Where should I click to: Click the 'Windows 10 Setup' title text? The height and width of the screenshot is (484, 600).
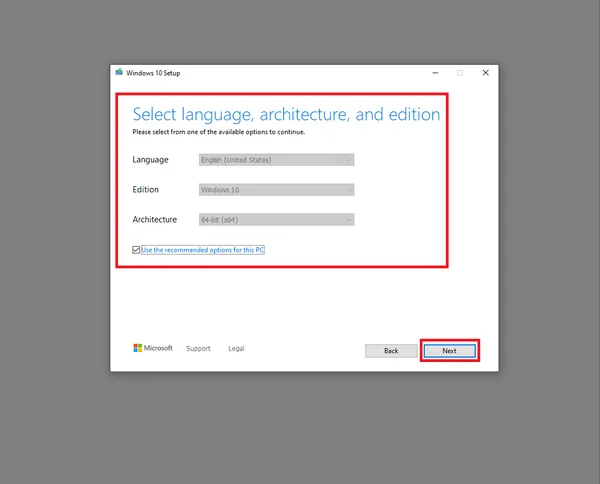pos(153,73)
